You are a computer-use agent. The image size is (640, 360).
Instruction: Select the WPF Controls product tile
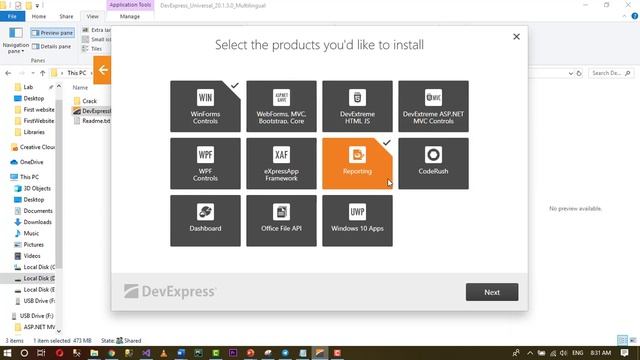click(205, 163)
